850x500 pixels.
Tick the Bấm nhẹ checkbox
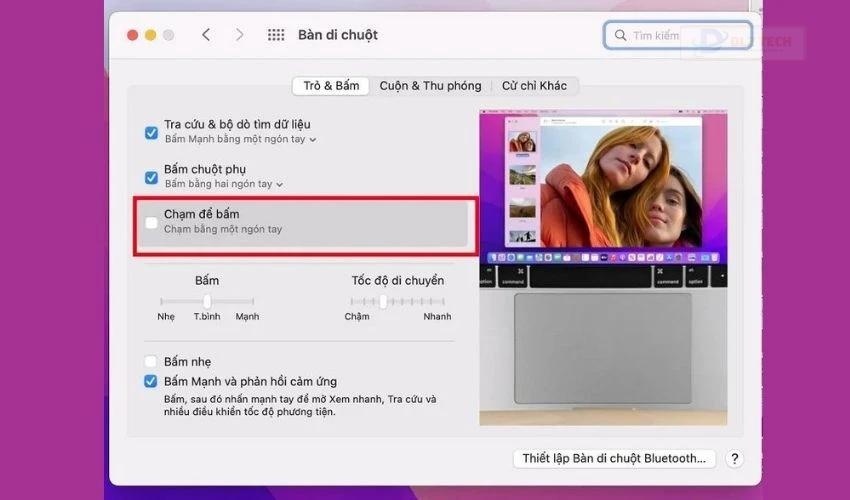click(x=151, y=361)
